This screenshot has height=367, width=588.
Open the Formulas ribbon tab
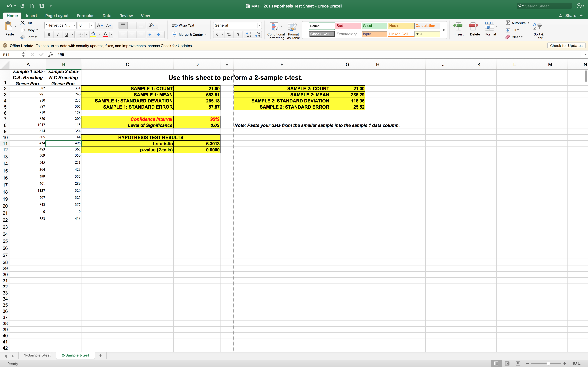tap(85, 16)
